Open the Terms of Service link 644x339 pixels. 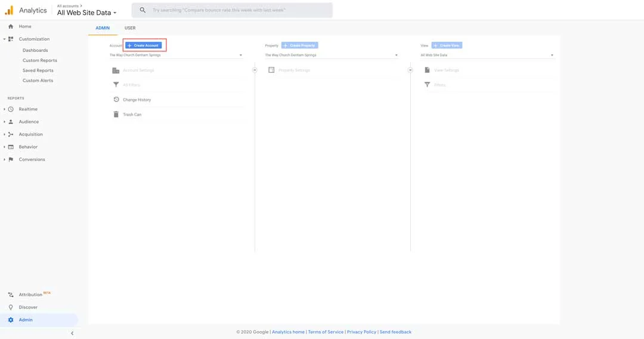(x=326, y=332)
